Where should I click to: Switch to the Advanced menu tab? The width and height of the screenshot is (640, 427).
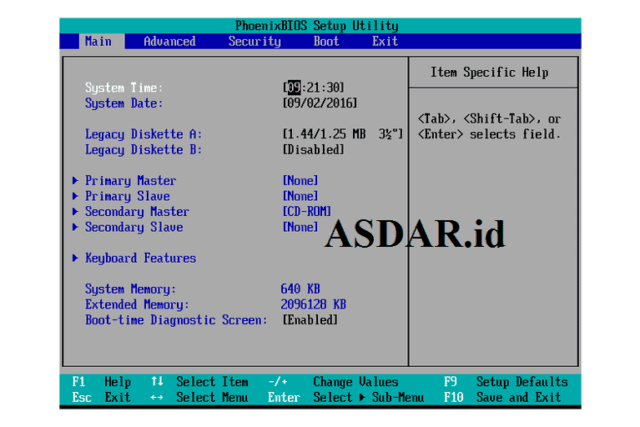pyautogui.click(x=169, y=41)
